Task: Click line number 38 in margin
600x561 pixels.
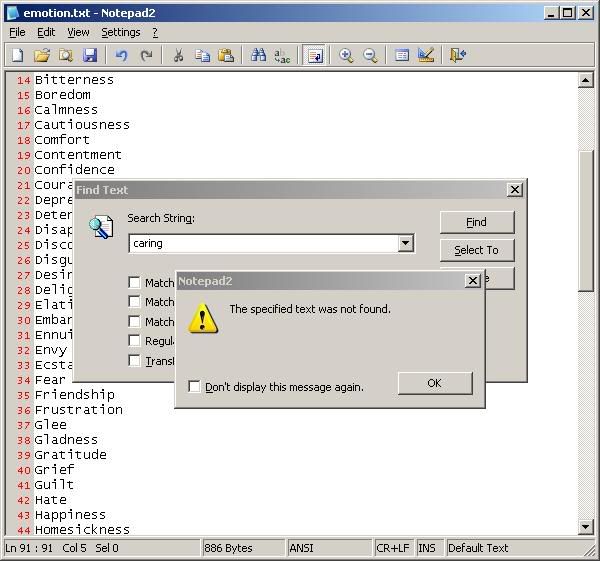Action: coord(23,440)
